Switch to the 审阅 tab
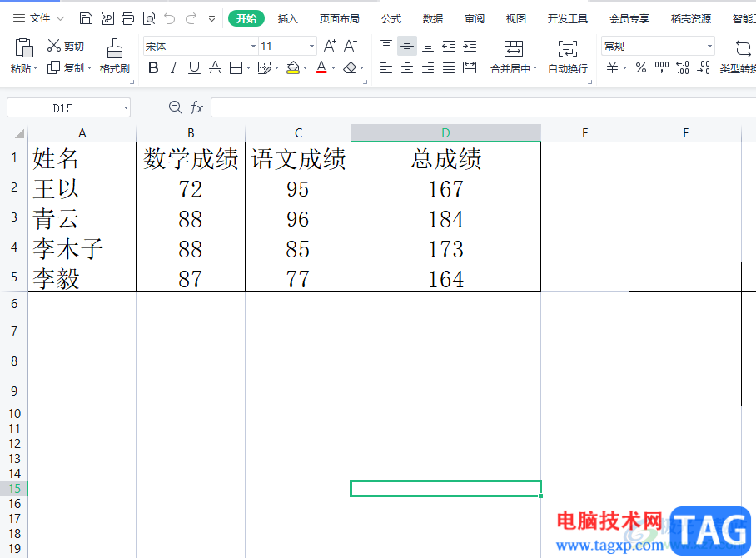This screenshot has width=756, height=558. (x=475, y=19)
